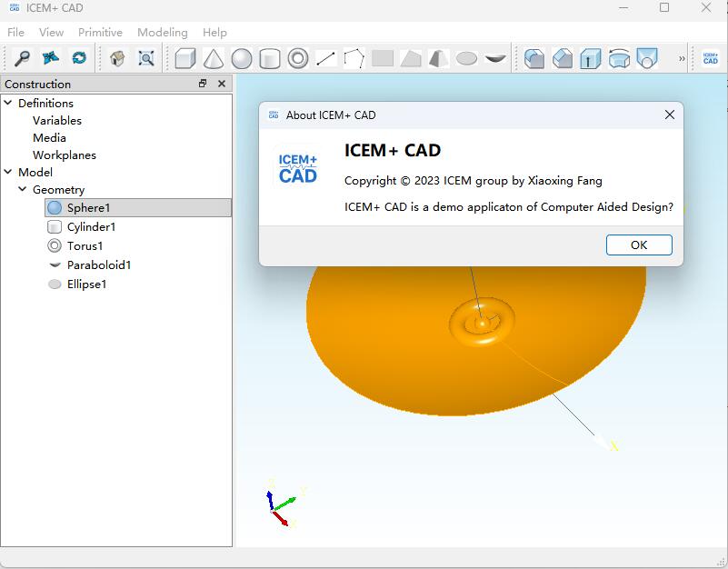The width and height of the screenshot is (728, 569).
Task: Select the Extrude modeling icon
Action: pyautogui.click(x=591, y=57)
